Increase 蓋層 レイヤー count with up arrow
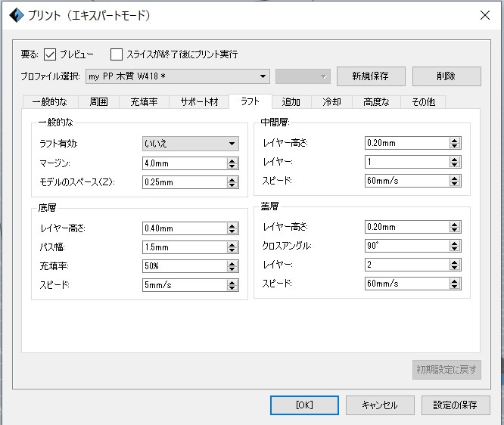Screen dimensions: 504x425 click(454, 262)
